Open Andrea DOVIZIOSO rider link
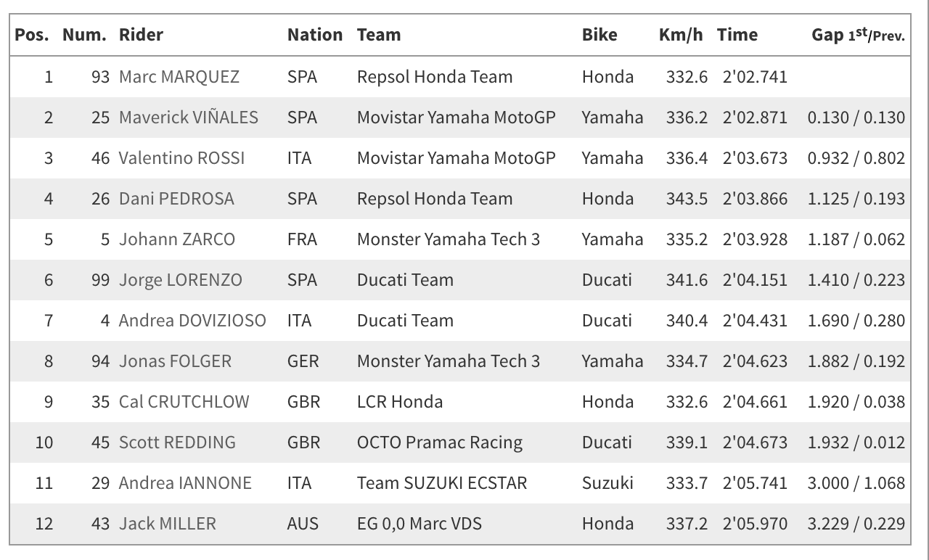Screen dimensions: 929x560 [x=192, y=321]
